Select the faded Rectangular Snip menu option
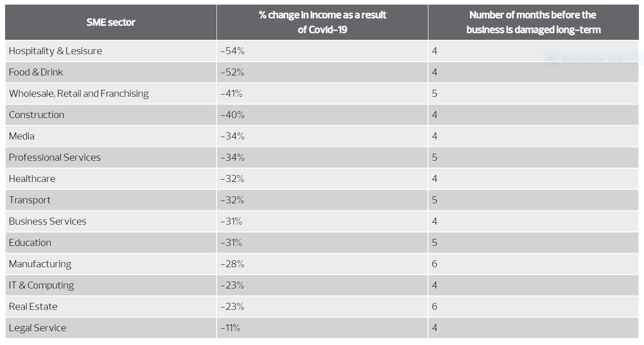 tap(593, 59)
